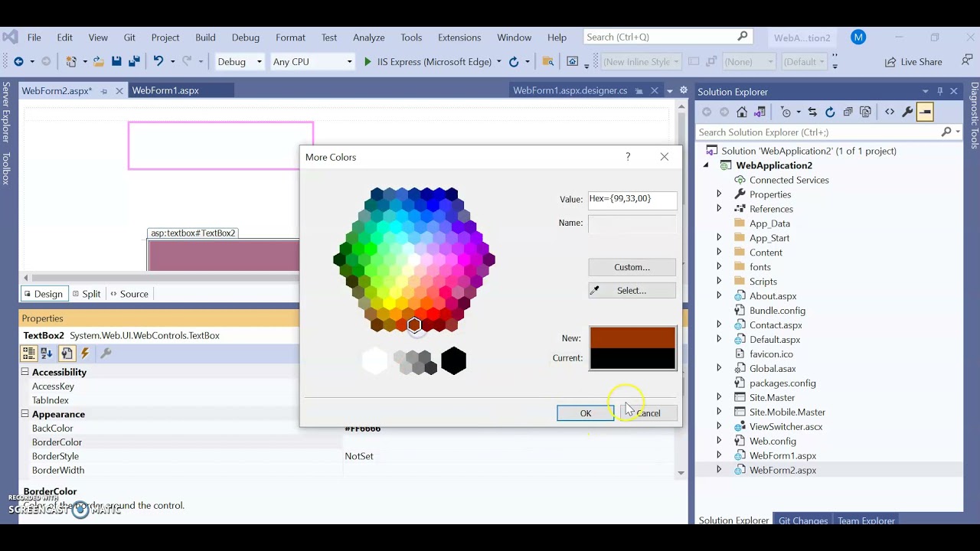Open the File menu
Viewport: 980px width, 551px height.
(x=34, y=37)
